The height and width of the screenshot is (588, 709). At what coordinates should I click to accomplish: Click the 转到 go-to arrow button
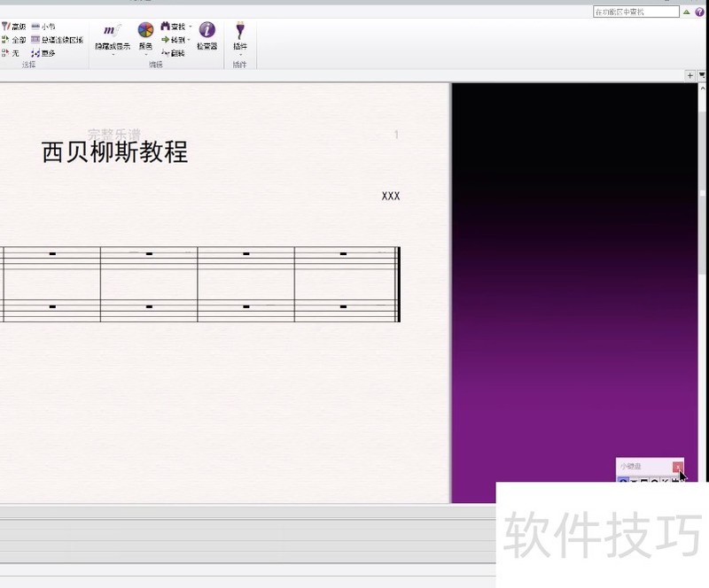pyautogui.click(x=173, y=40)
